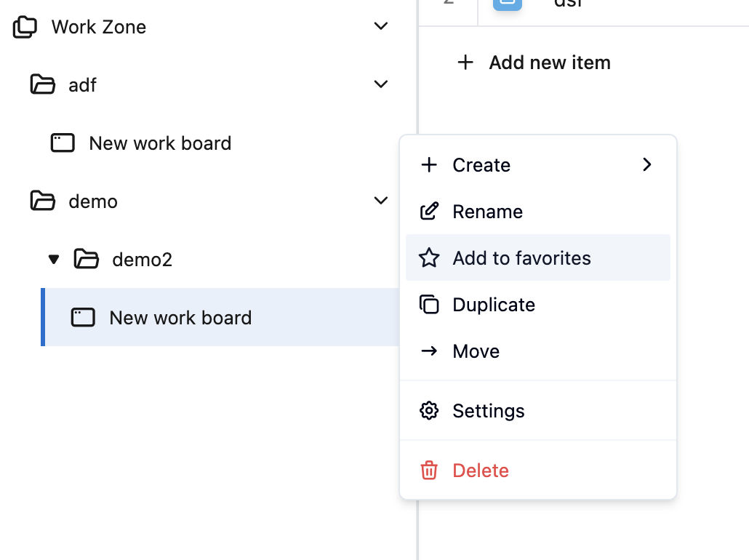
Task: Select New work board under demo2
Action: (x=180, y=318)
